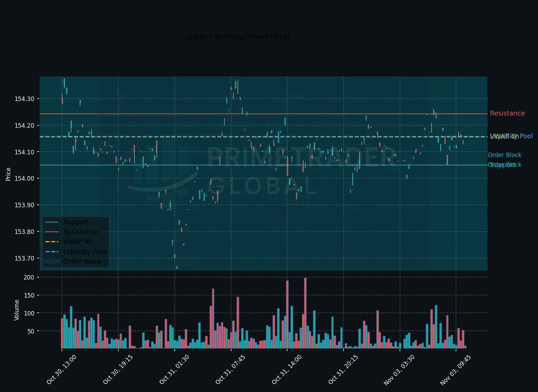Select the "Nov 03, 09:45" time label

pos(455,370)
